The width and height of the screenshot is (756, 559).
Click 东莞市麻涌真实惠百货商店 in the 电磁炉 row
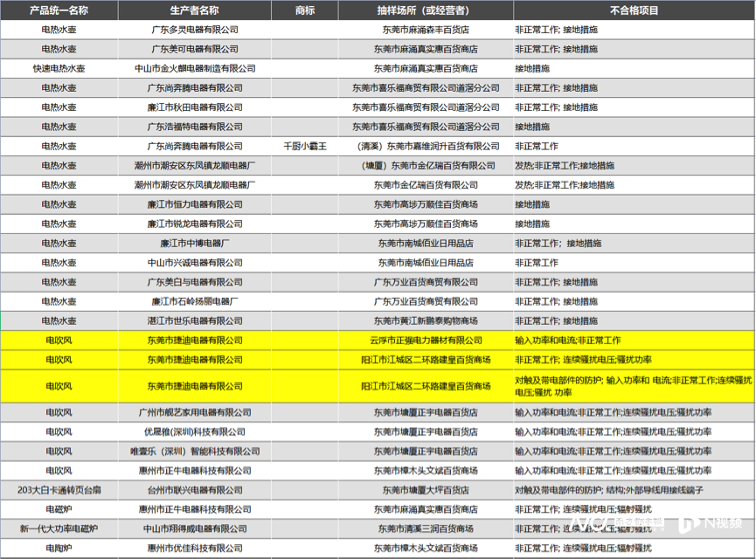point(426,509)
